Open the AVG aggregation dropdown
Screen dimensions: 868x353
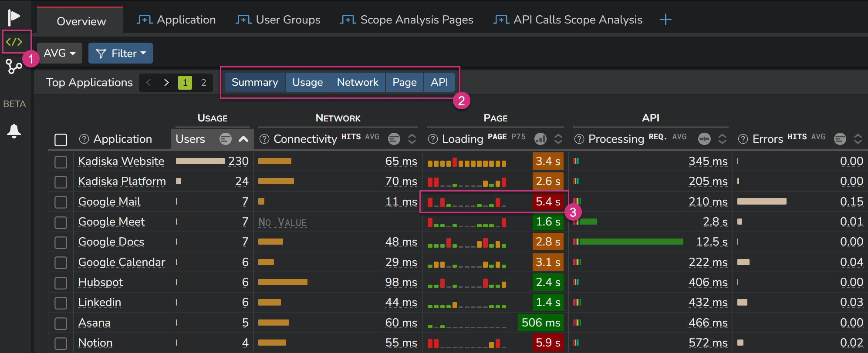tap(60, 53)
